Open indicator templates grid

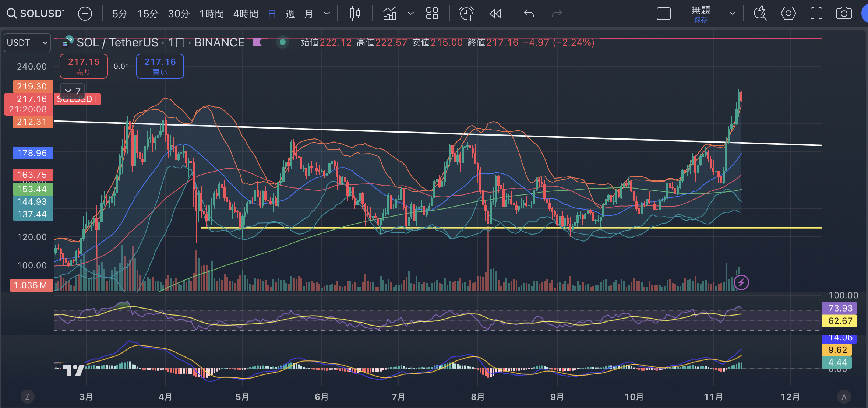pyautogui.click(x=432, y=14)
